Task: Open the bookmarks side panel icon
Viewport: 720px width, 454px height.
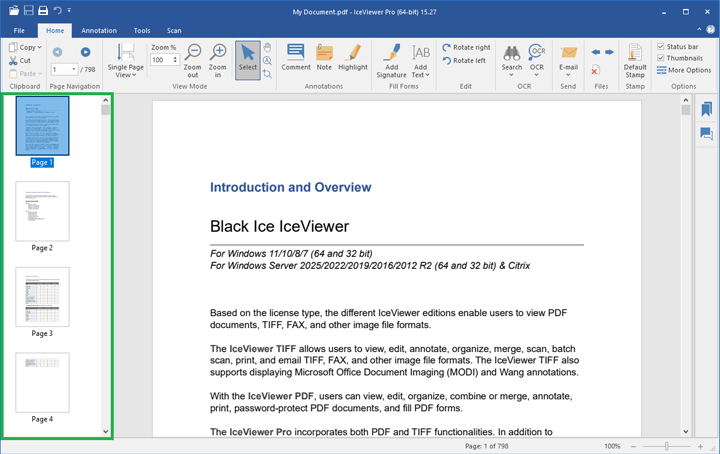Action: (706, 109)
